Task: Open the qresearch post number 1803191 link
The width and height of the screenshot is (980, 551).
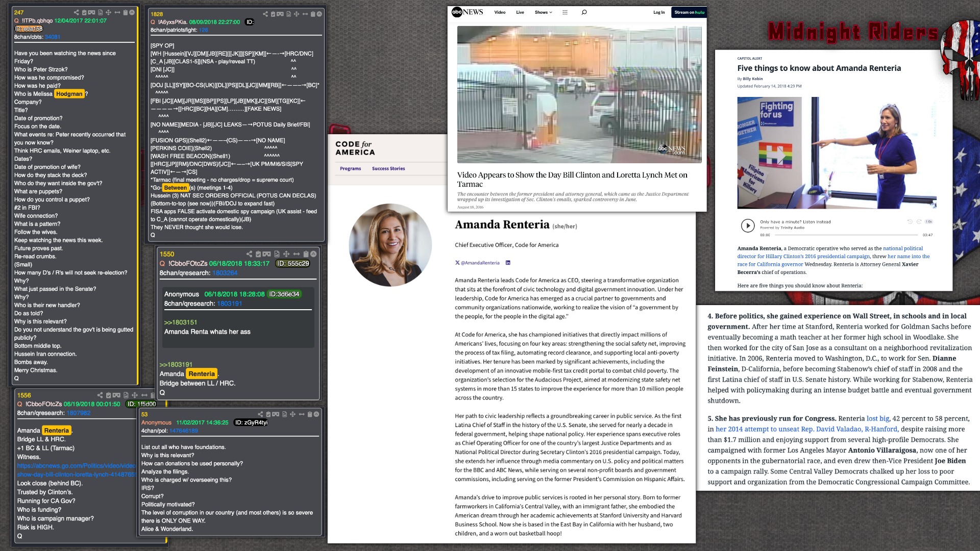Action: pos(229,304)
